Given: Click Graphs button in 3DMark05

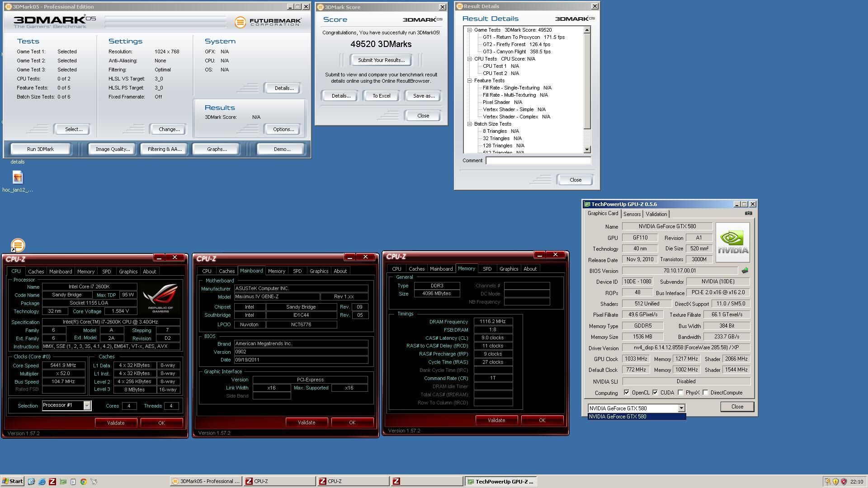Looking at the screenshot, I should coord(217,149).
